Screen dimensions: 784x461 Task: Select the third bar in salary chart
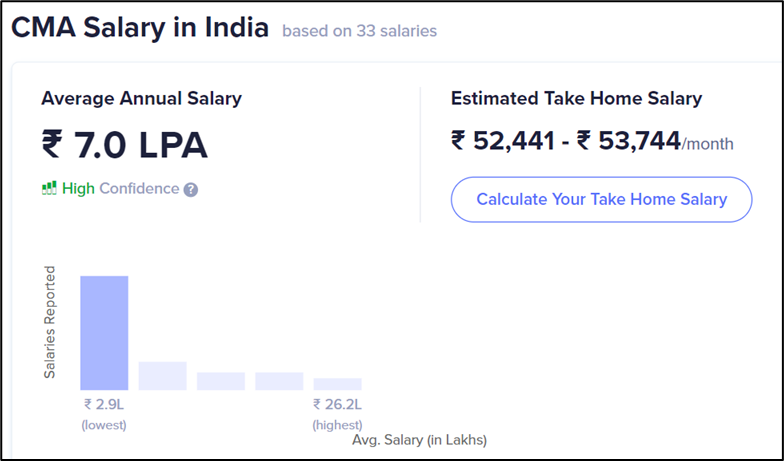tap(221, 382)
